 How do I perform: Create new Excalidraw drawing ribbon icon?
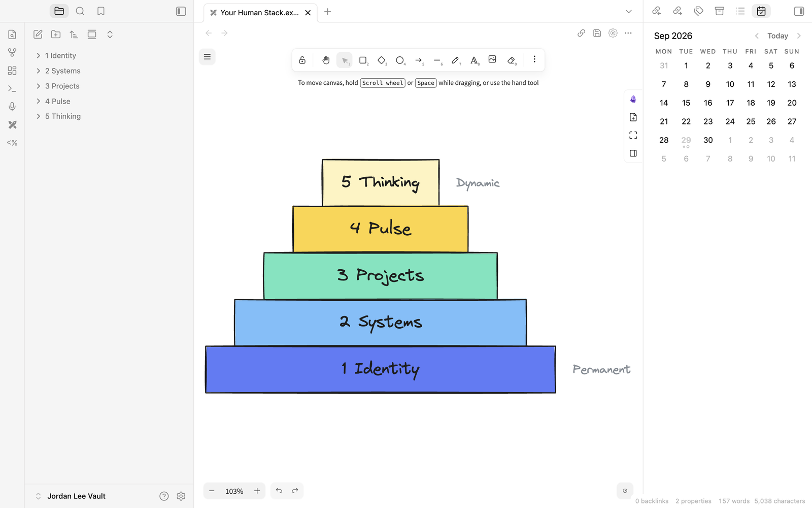pos(12,124)
